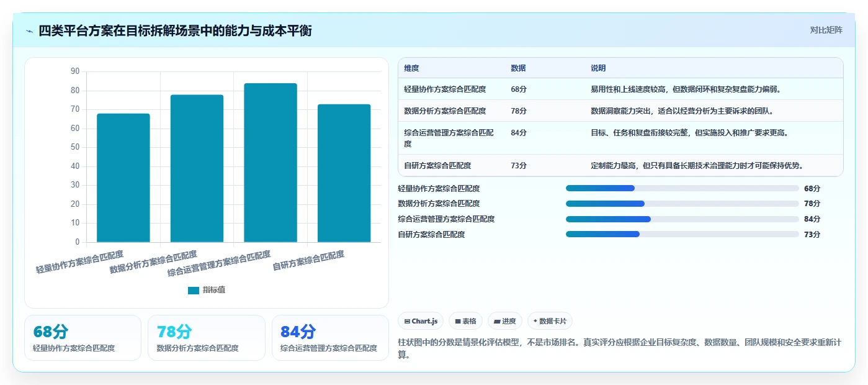Click the 轻量协作方案 bar in the chart
The height and width of the screenshot is (385, 868).
[123, 178]
